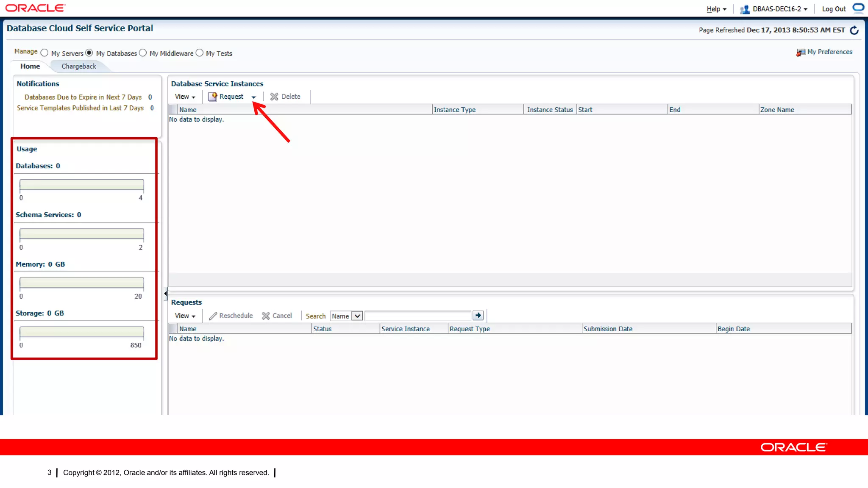Click the End column header
868x488 pixels.
click(713, 110)
